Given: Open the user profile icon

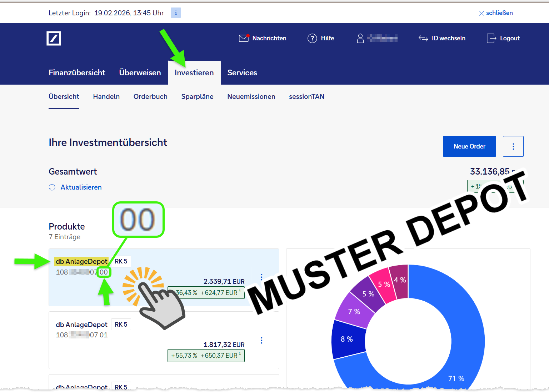Looking at the screenshot, I should coord(360,38).
